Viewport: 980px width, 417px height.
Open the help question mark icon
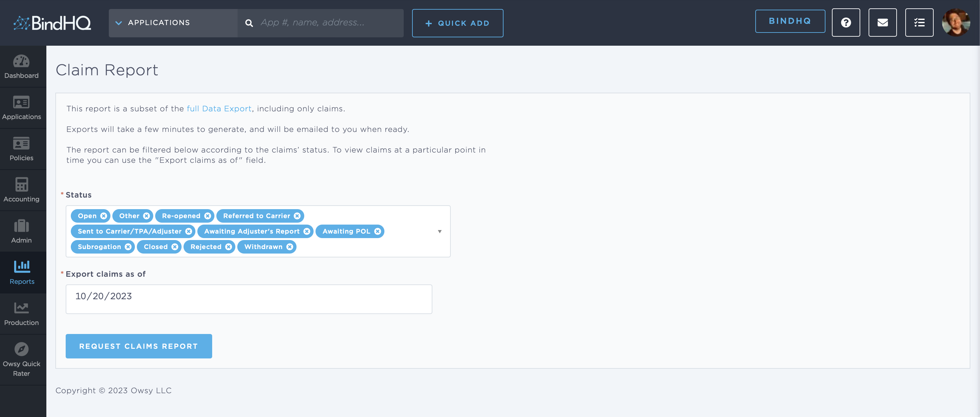(845, 23)
